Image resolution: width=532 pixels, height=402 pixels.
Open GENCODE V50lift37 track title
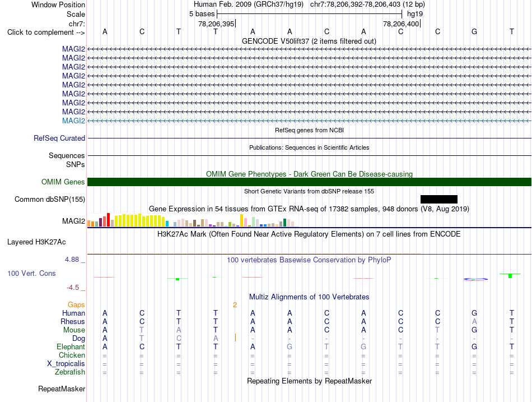(x=309, y=41)
